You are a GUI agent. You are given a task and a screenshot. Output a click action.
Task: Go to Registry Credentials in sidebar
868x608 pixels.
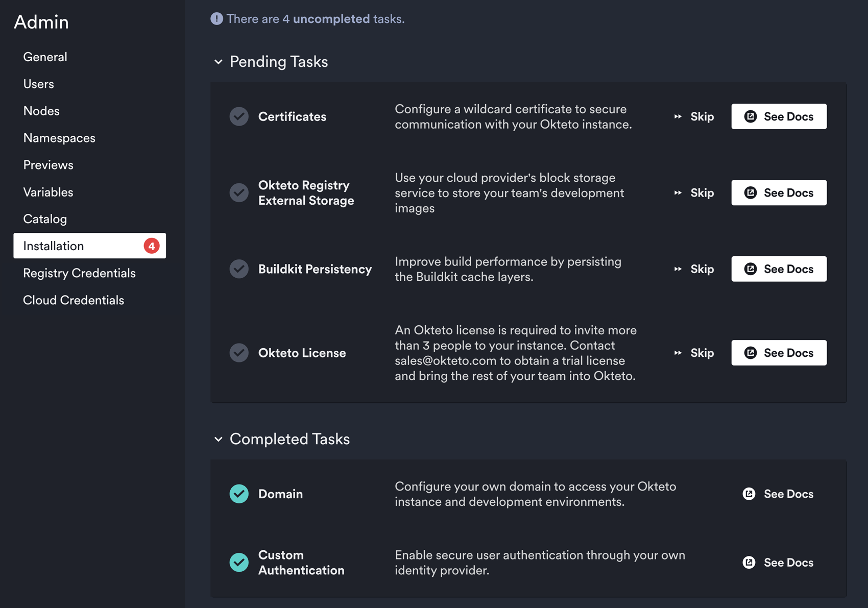(x=79, y=273)
